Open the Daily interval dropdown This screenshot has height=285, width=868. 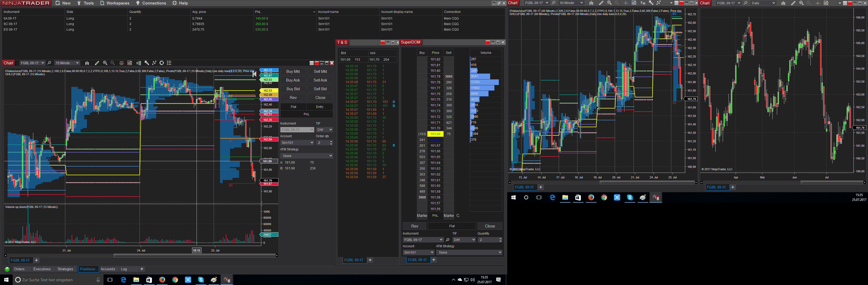pyautogui.click(x=763, y=3)
